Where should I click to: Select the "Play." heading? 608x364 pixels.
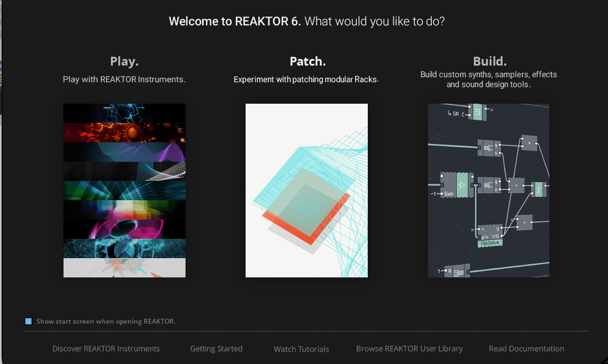124,61
